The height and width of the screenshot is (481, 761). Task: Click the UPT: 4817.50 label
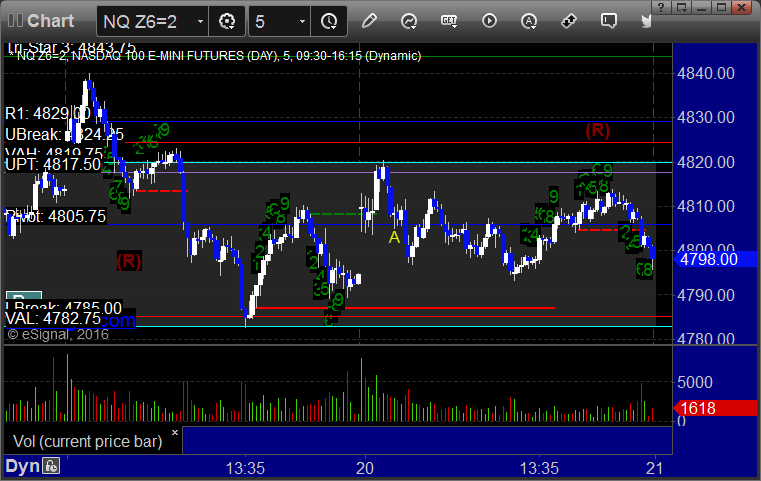[x=53, y=165]
